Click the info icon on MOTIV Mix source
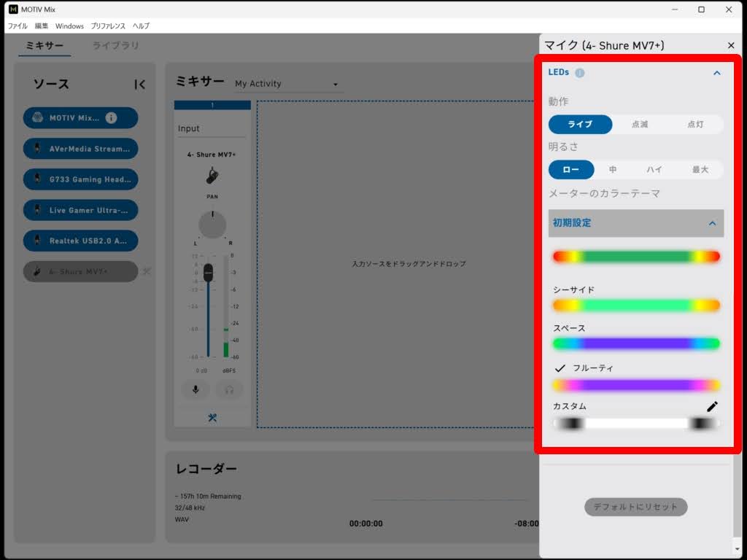The image size is (747, 560). pyautogui.click(x=111, y=118)
